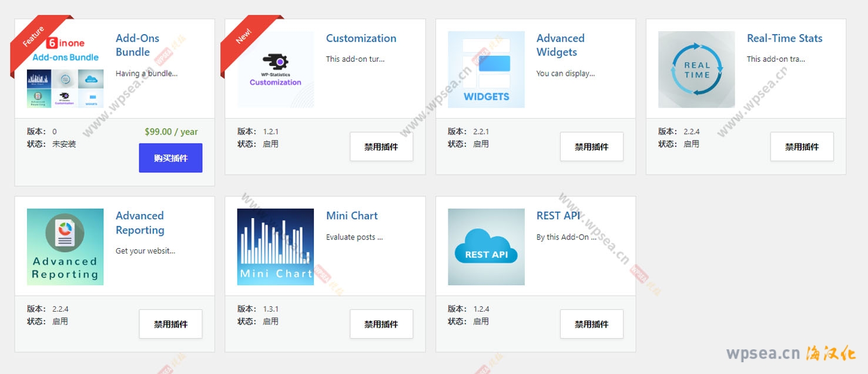Viewport: 868px width, 374px height.
Task: Select the REST API cloud image
Action: pyautogui.click(x=486, y=247)
